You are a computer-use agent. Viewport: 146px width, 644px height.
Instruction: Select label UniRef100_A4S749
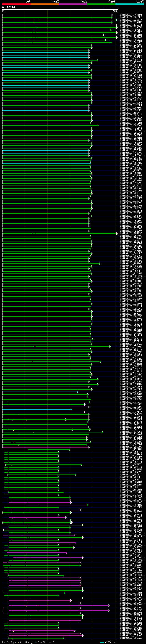(131, 37)
